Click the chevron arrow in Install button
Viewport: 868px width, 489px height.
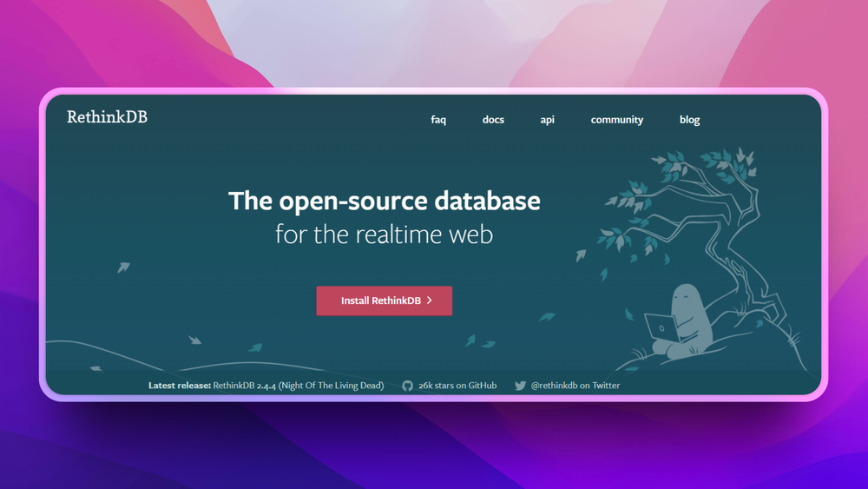coord(430,301)
